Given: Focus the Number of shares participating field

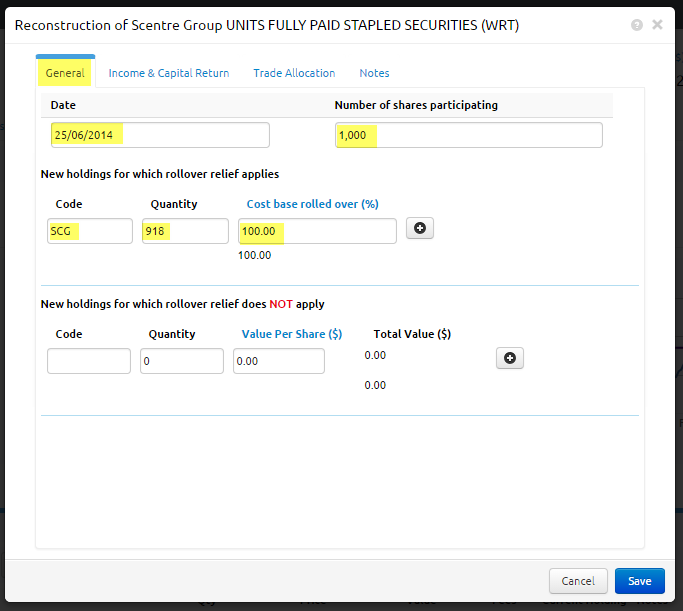Looking at the screenshot, I should 469,135.
